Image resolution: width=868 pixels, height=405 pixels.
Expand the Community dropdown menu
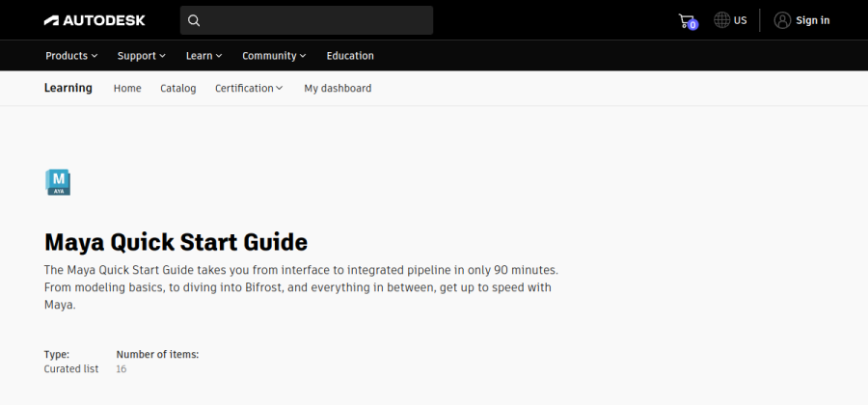pos(274,56)
